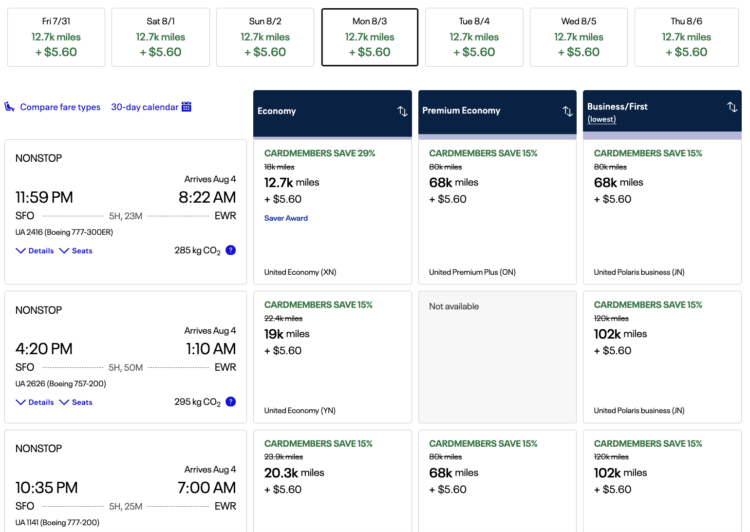Select Wed 8/5 date tab
The height and width of the screenshot is (532, 750).
[x=578, y=37]
